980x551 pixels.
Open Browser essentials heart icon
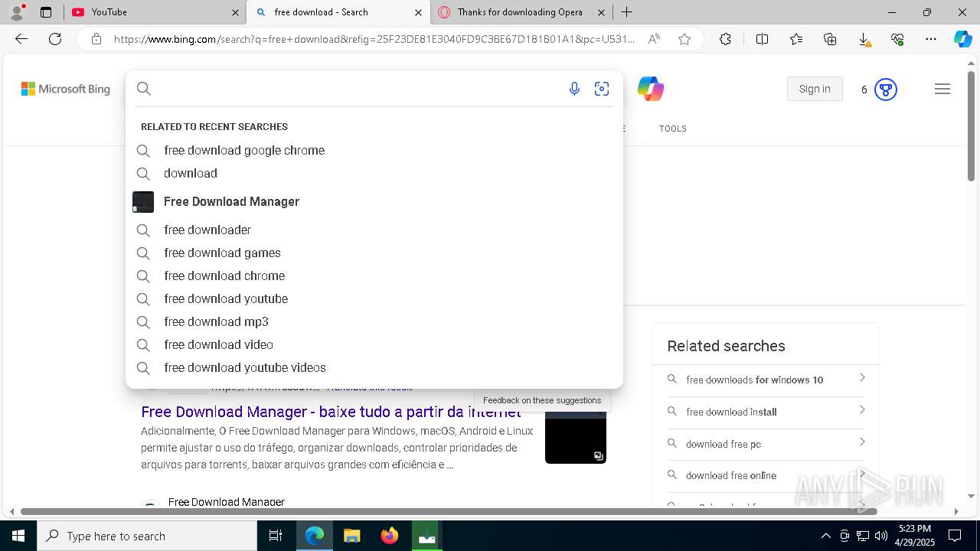point(897,39)
